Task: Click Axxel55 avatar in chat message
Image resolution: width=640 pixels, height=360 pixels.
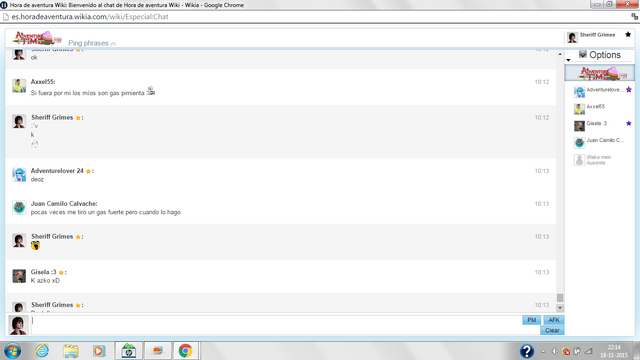Action: point(19,86)
